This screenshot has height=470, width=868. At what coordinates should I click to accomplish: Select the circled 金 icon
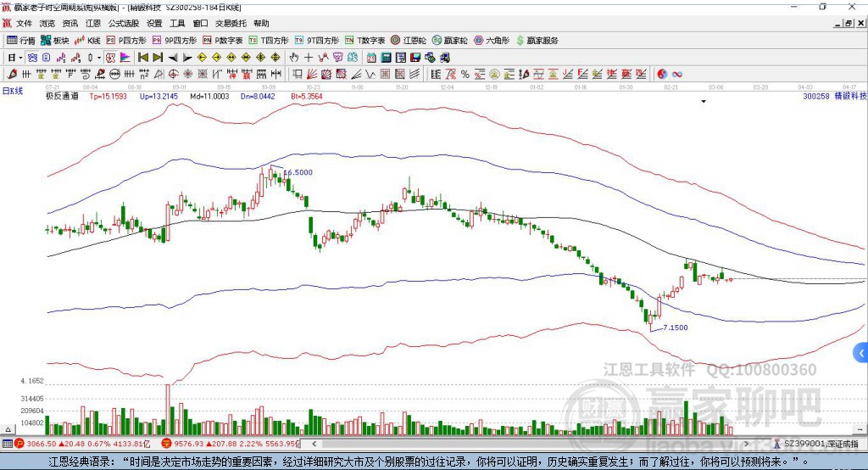494,75
